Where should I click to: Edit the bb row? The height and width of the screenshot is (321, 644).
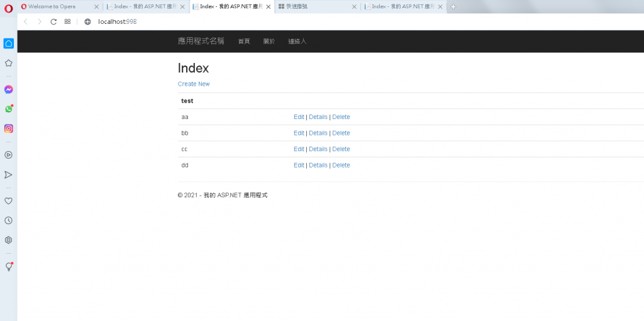coord(299,133)
